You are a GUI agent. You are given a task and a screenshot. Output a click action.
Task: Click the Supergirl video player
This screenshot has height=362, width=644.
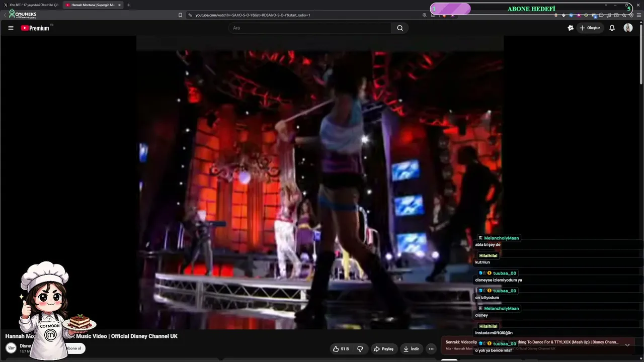320,183
